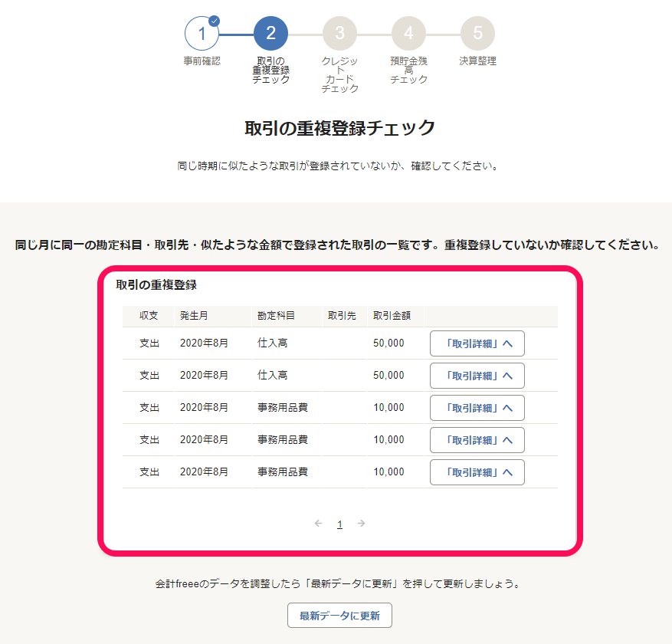Open step 4 預貯金残高チェック circle

pos(409,34)
